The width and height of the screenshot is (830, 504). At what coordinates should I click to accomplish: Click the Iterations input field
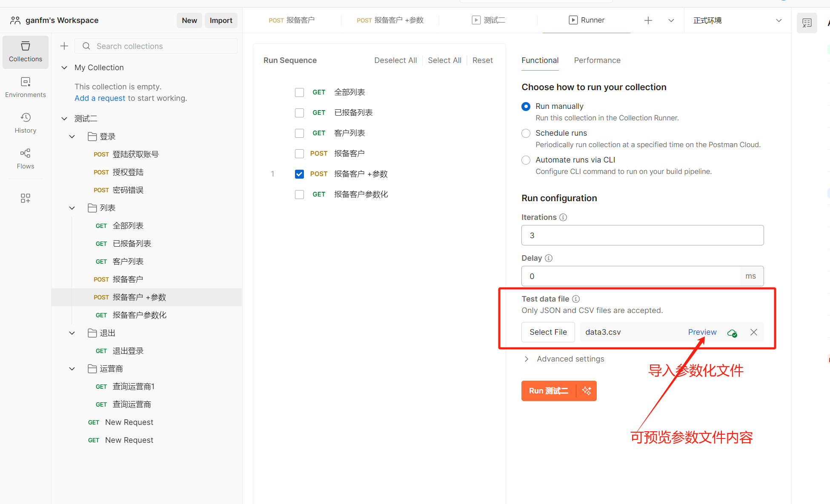[642, 235]
